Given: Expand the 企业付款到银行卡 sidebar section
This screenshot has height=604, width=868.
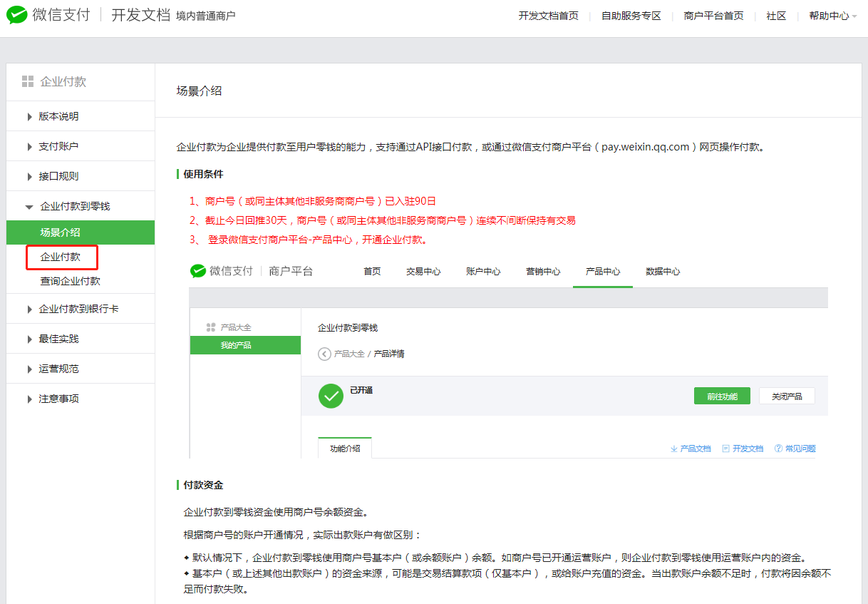Looking at the screenshot, I should [81, 309].
